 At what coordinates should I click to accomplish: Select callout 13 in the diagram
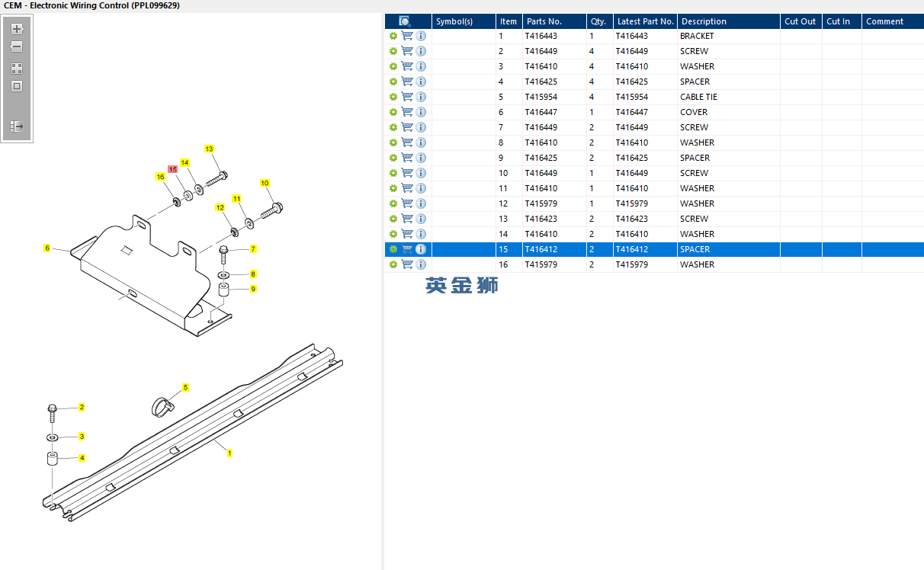pos(209,149)
